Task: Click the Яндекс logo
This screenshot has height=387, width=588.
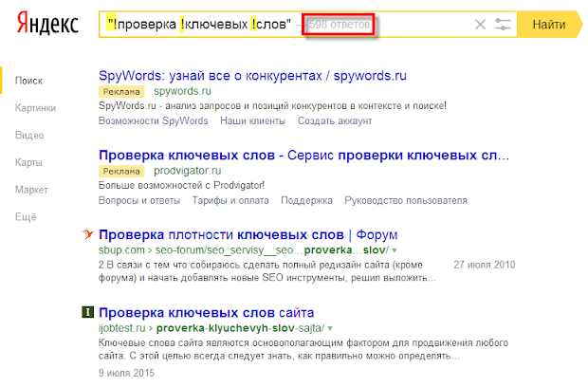Action: (47, 24)
